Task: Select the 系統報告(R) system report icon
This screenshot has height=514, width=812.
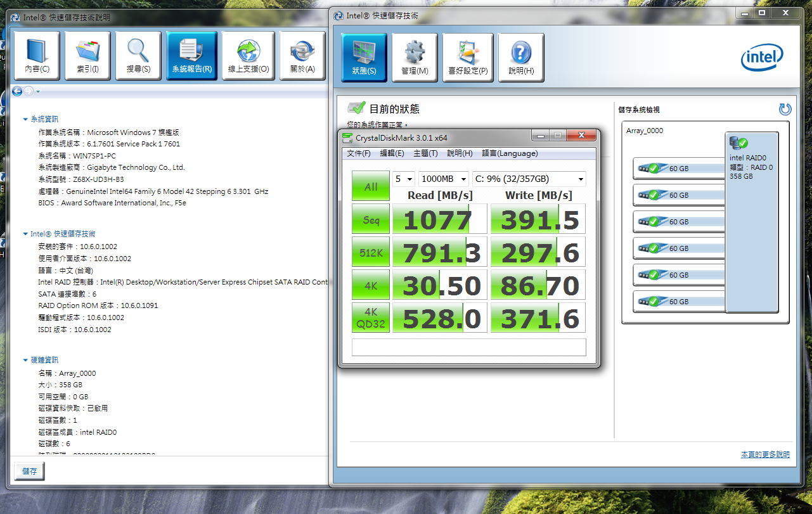Action: [x=191, y=56]
